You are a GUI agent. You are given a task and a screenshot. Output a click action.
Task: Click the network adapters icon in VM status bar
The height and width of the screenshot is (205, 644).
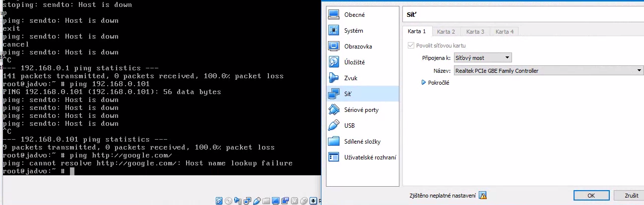247,201
